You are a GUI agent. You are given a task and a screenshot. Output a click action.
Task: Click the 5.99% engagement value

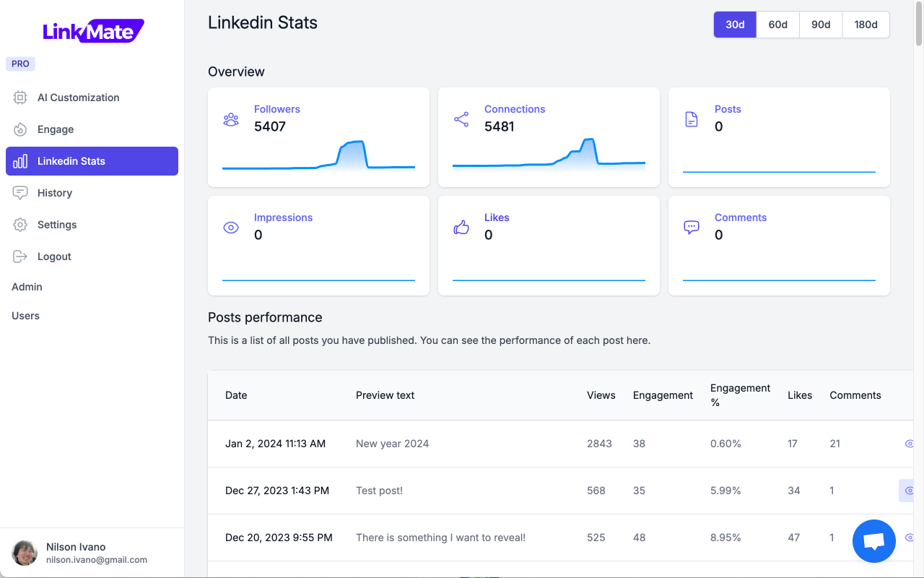click(x=725, y=491)
